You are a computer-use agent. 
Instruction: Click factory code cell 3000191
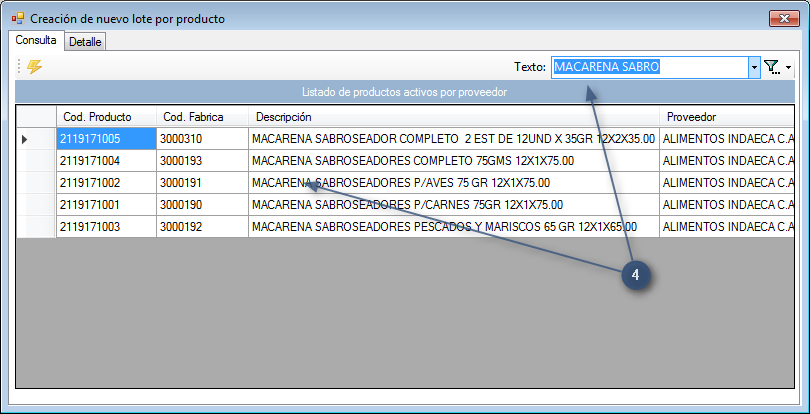pos(202,182)
